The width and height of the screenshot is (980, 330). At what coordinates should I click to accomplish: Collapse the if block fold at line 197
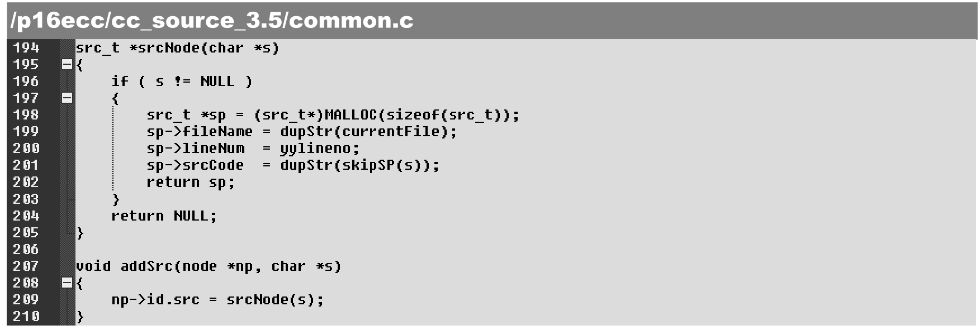pos(67,98)
